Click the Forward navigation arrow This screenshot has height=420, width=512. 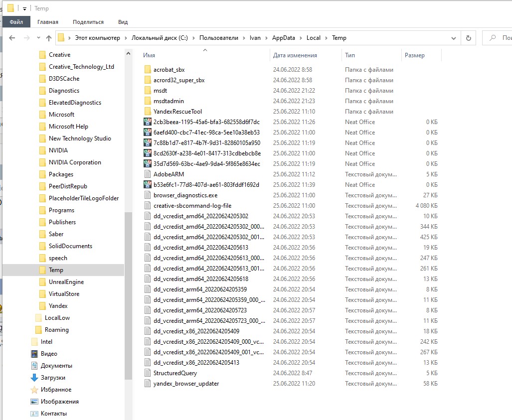(27, 38)
